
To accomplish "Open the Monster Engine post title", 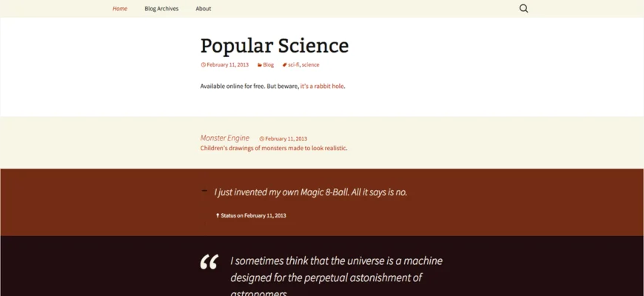I will point(225,138).
